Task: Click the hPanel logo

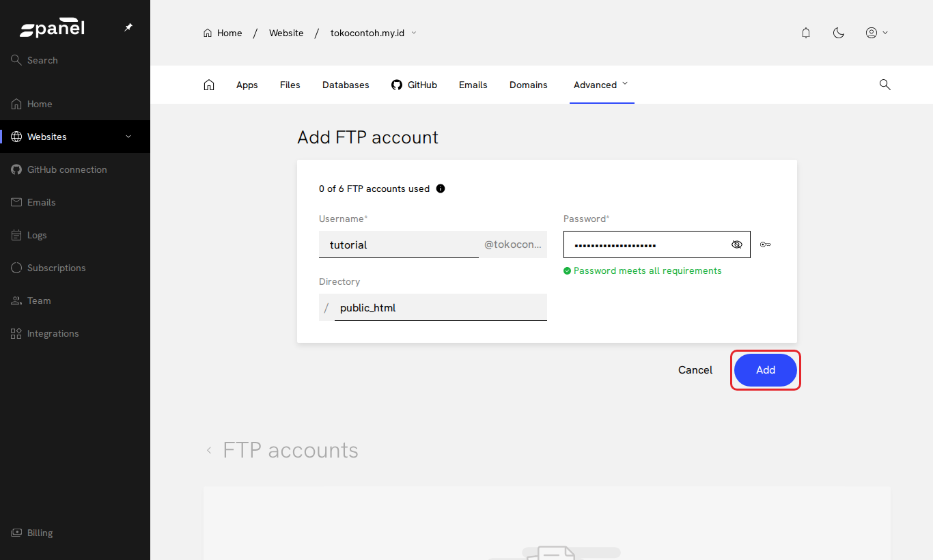Action: [x=52, y=29]
